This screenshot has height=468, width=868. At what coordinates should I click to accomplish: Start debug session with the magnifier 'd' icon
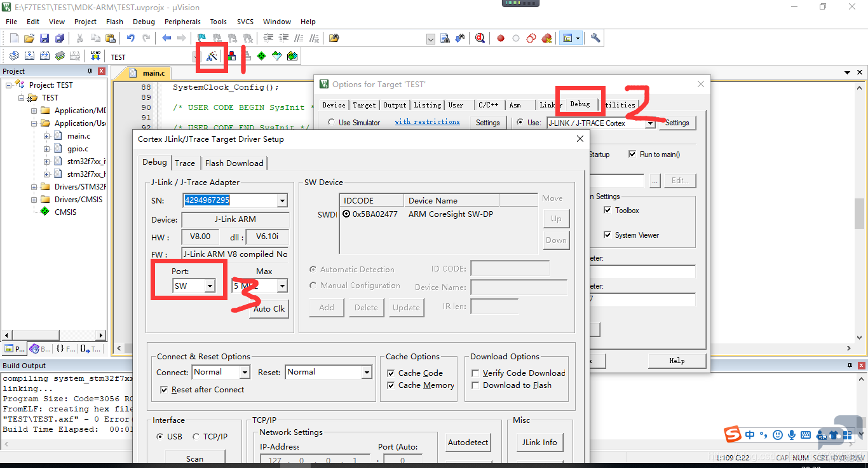tap(480, 38)
